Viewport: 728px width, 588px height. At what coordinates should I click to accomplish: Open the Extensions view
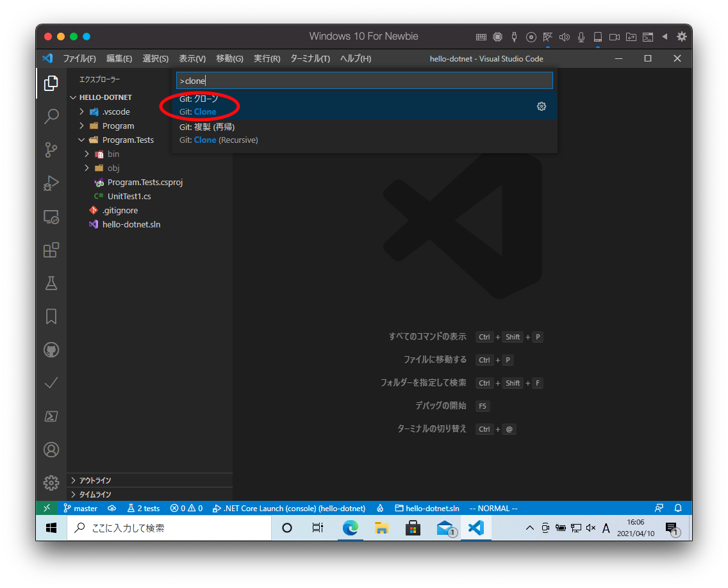(x=51, y=250)
